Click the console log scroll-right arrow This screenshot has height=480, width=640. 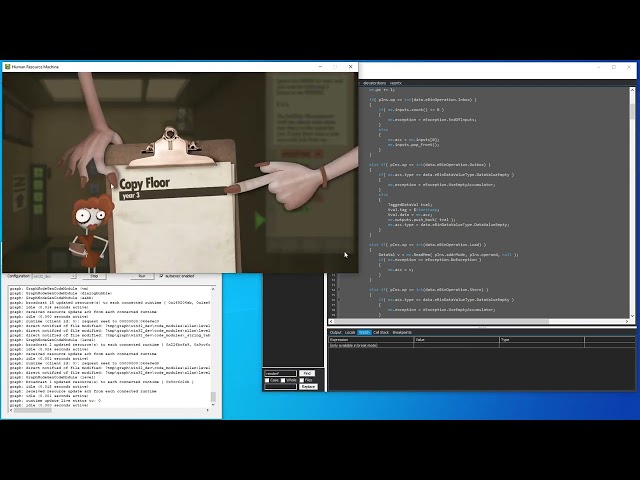point(208,410)
